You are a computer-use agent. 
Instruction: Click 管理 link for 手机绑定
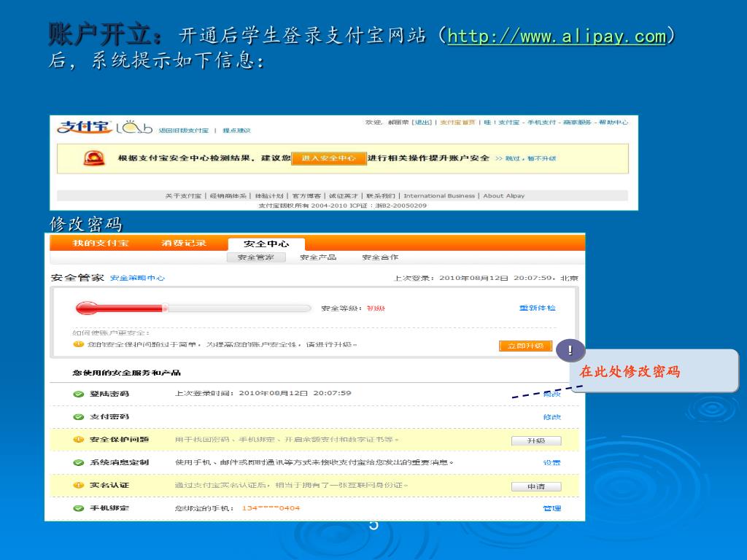(551, 508)
